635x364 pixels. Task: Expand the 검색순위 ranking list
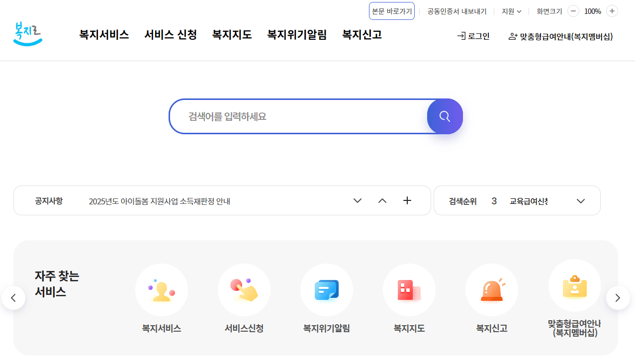pos(581,201)
